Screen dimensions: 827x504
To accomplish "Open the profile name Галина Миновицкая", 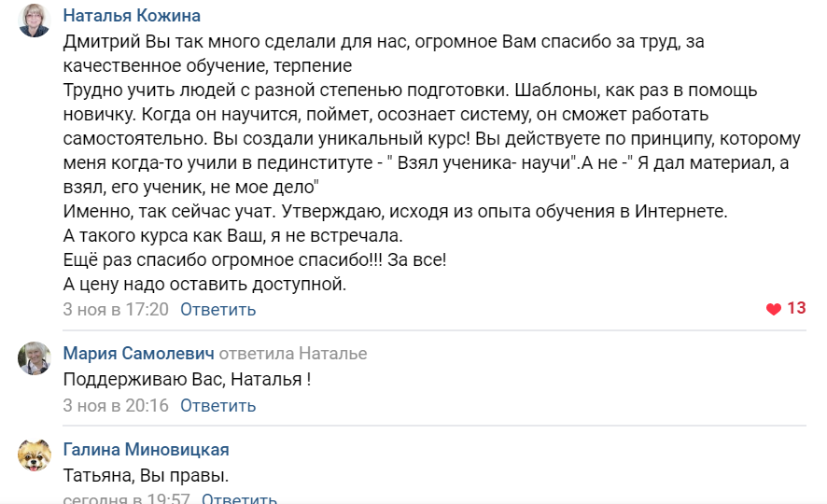I will 147,450.
